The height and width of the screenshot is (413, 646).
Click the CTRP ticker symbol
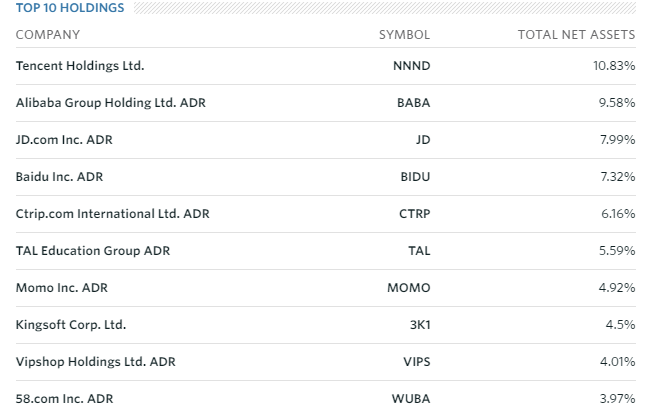pyautogui.click(x=415, y=214)
